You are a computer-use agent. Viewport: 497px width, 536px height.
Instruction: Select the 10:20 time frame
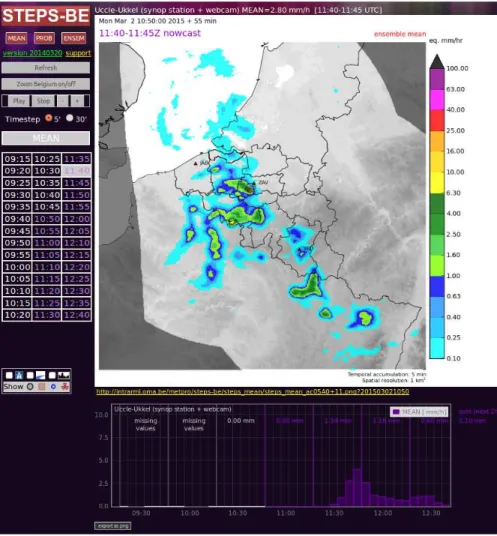tap(17, 315)
